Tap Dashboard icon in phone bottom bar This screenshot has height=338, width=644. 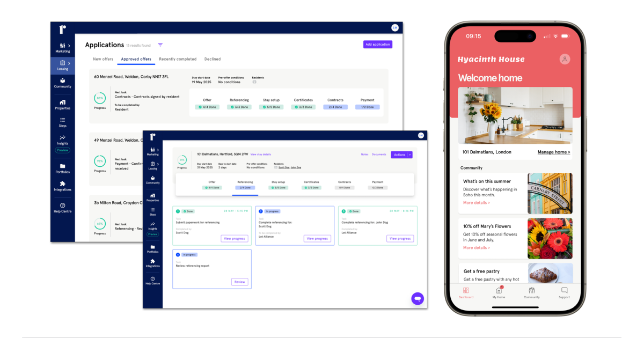[466, 290]
